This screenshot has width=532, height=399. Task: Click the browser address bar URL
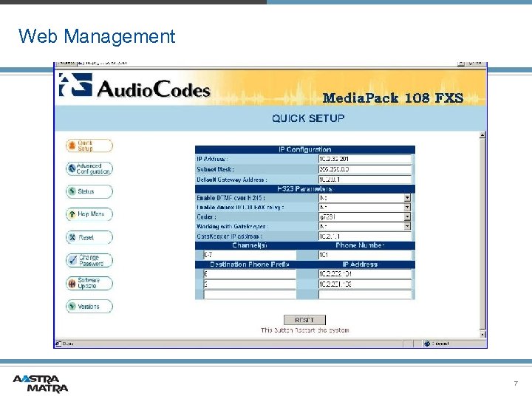coord(106,63)
